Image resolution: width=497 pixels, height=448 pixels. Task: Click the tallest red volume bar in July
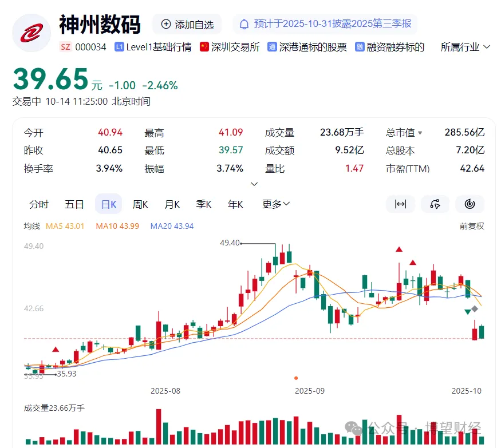coord(159,426)
